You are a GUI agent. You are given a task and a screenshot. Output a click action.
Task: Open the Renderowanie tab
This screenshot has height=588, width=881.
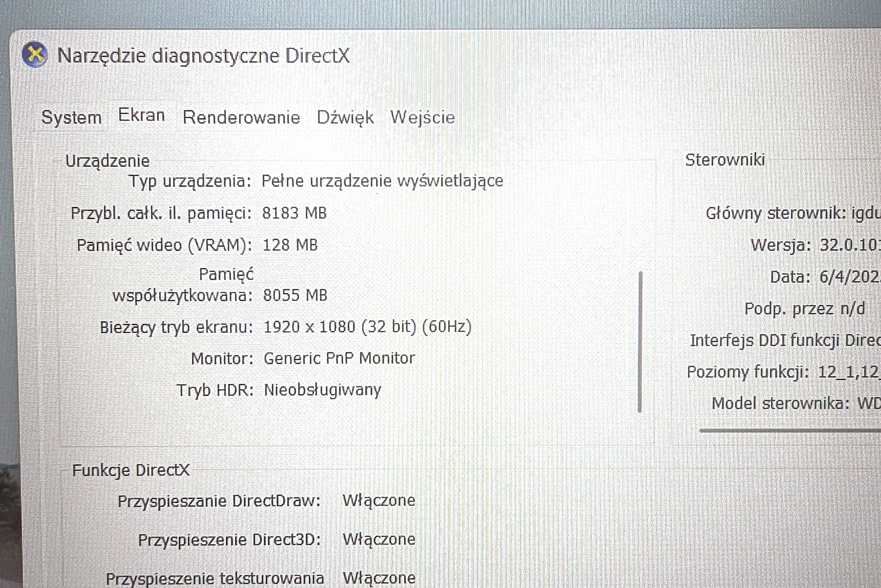pos(241,117)
